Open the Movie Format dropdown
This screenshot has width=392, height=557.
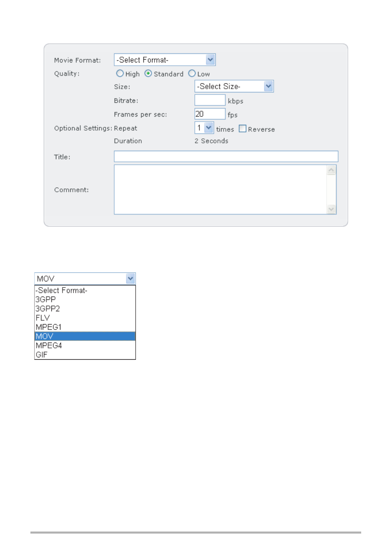(164, 60)
